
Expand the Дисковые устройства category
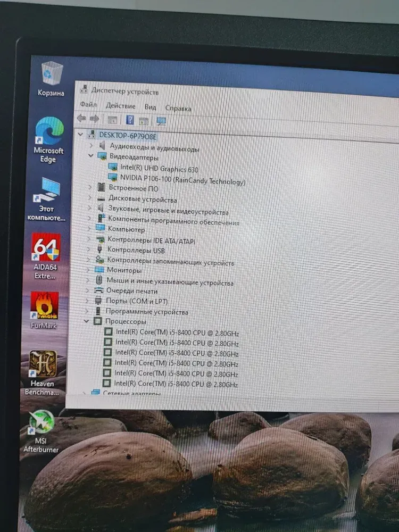[x=90, y=198]
